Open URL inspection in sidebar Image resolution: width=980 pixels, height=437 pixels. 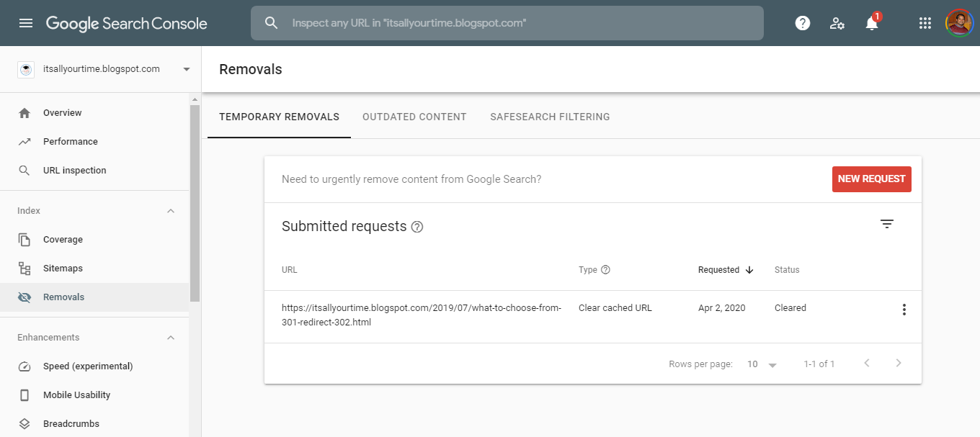pos(94,171)
